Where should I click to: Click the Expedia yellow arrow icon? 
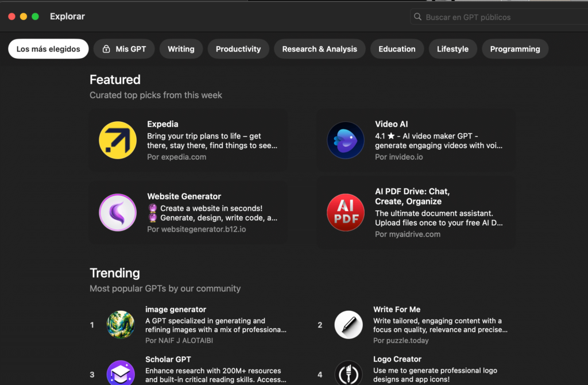point(118,140)
